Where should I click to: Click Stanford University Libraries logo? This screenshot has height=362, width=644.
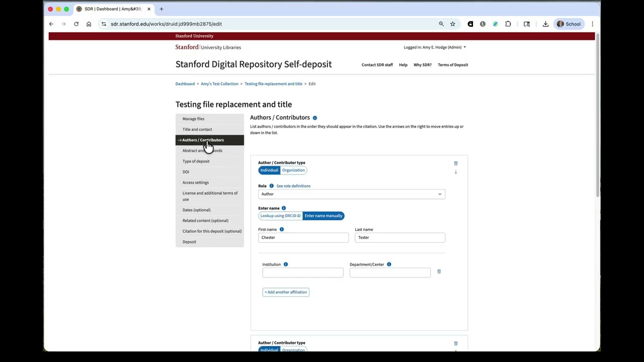(208, 47)
